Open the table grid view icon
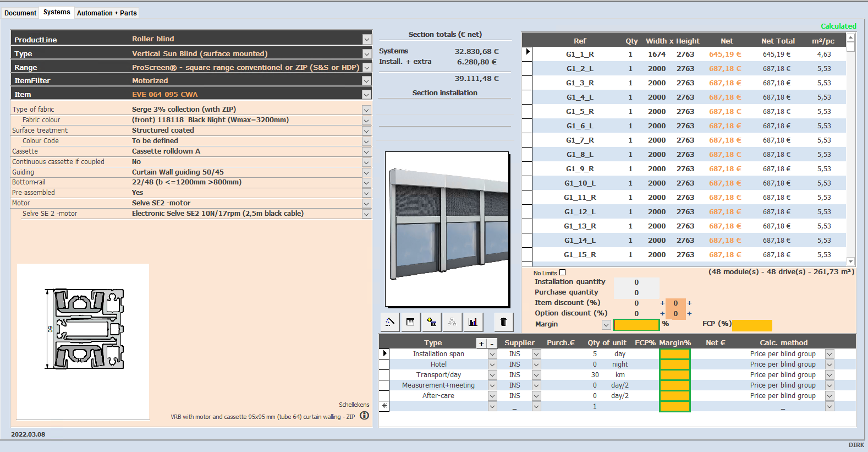The image size is (868, 452). [410, 322]
